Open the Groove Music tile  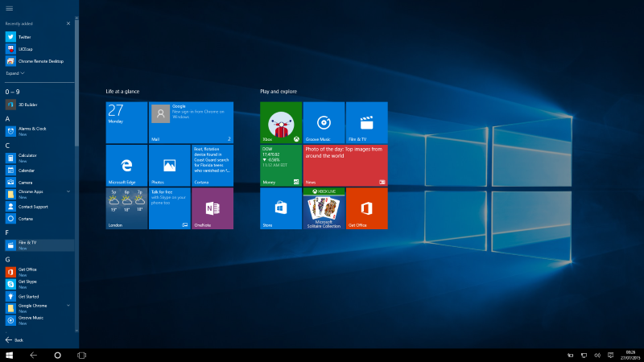click(x=324, y=123)
